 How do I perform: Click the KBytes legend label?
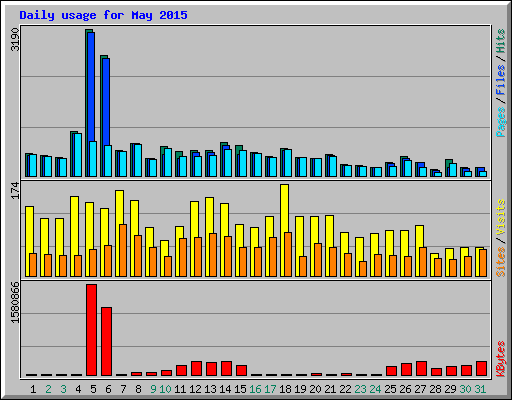501,358
